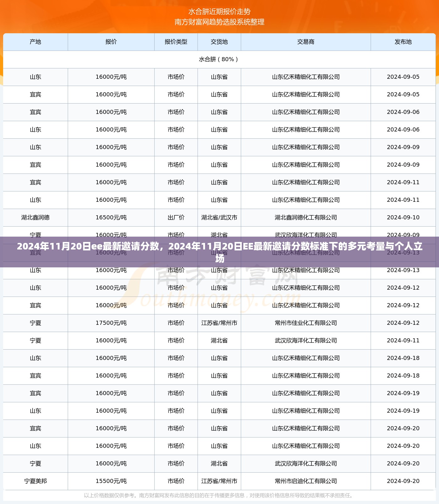Image resolution: width=439 pixels, height=504 pixels.
Task: Click date 2024-09-06 in the 山东 row
Action: pos(403,130)
